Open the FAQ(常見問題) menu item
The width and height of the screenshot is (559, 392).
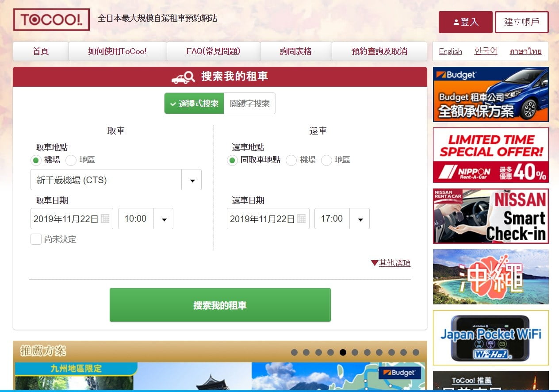tap(213, 51)
